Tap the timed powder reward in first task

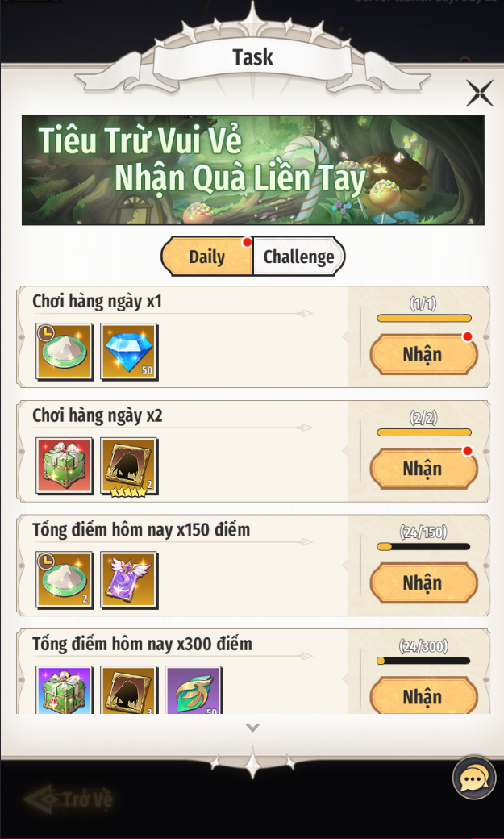tap(65, 352)
